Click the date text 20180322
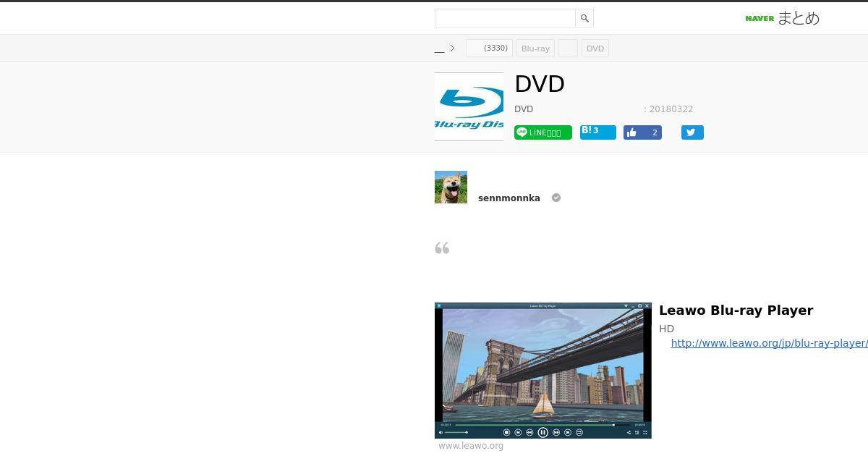The width and height of the screenshot is (868, 456). (x=671, y=109)
